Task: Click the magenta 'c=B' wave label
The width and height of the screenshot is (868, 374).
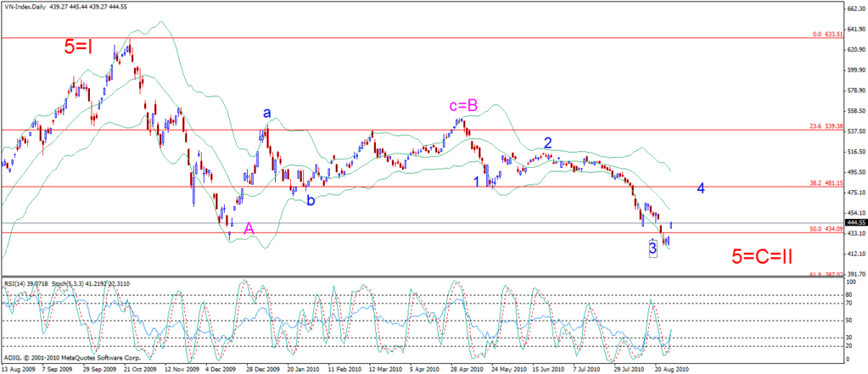Action: tap(463, 105)
